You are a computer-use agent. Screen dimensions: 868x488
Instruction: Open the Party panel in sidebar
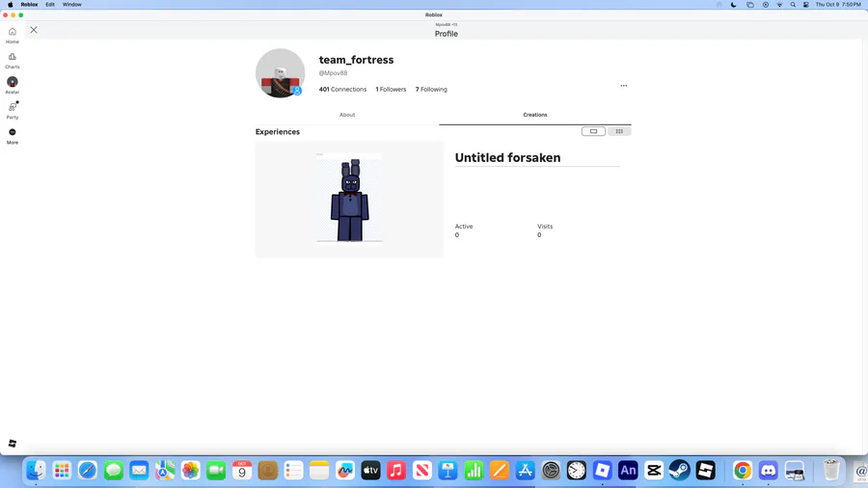(13, 111)
